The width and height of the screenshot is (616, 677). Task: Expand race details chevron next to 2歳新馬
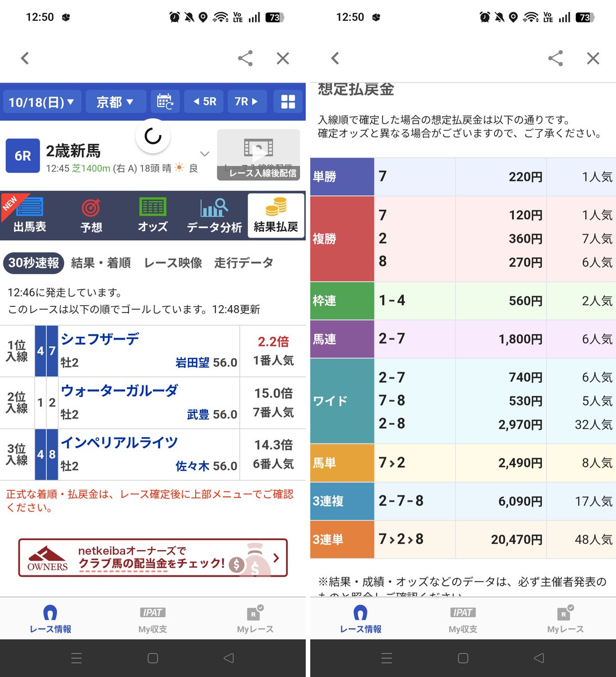pyautogui.click(x=205, y=153)
